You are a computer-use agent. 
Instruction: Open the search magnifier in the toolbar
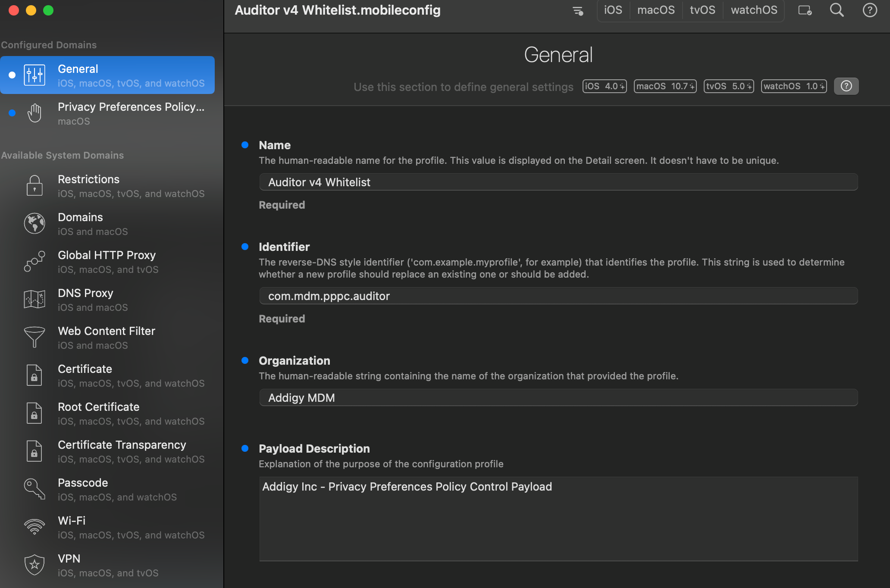coord(837,10)
